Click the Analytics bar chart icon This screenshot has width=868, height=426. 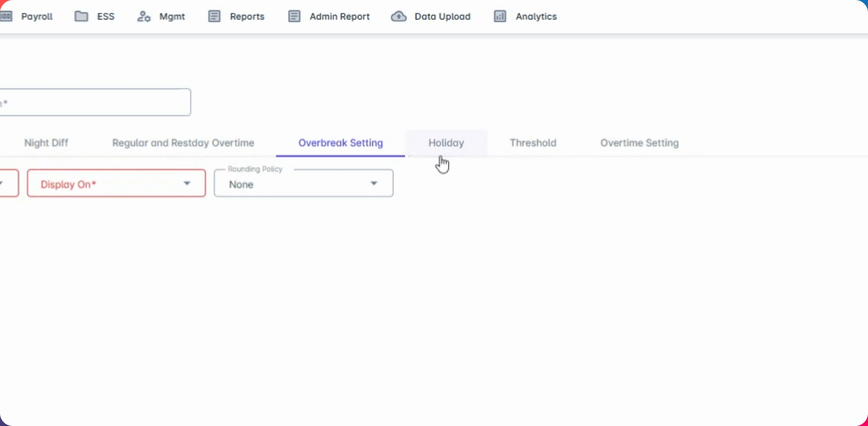500,17
